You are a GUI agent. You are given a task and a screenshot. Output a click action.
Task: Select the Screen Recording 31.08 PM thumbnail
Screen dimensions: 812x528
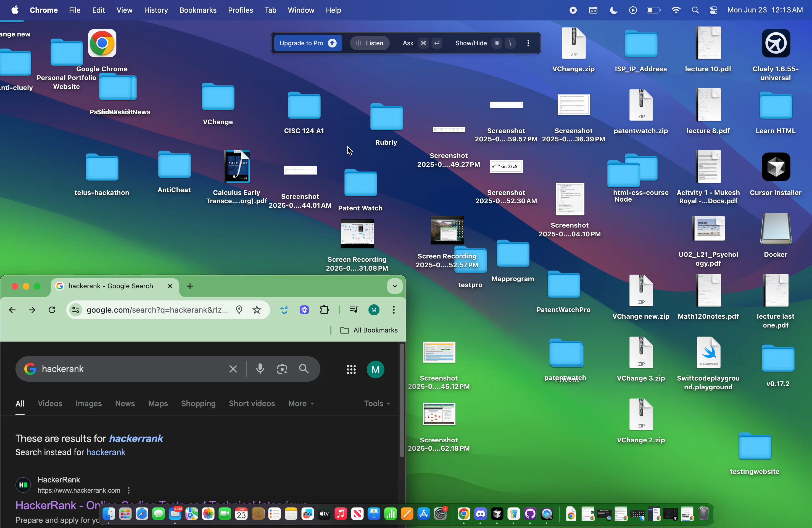pos(357,234)
